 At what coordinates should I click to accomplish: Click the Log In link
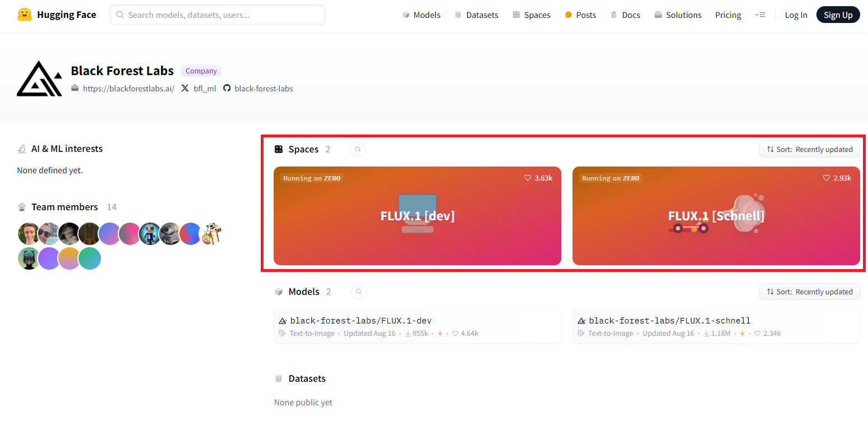(x=796, y=15)
